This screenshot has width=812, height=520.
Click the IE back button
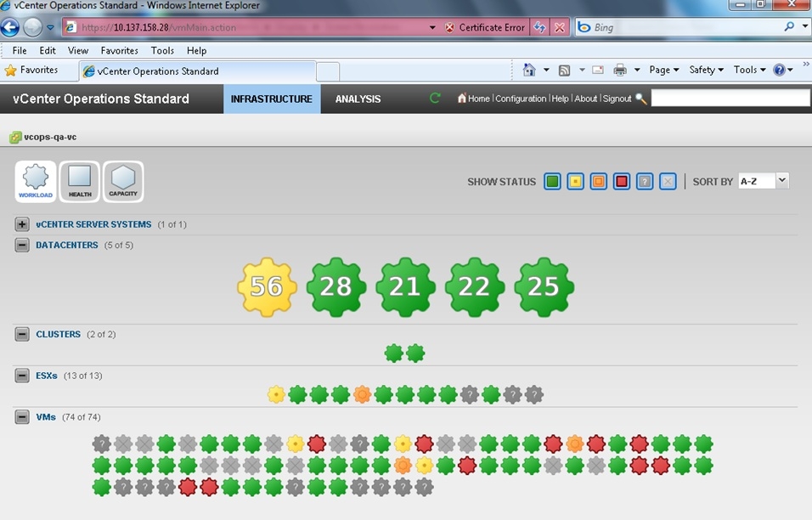pos(10,27)
